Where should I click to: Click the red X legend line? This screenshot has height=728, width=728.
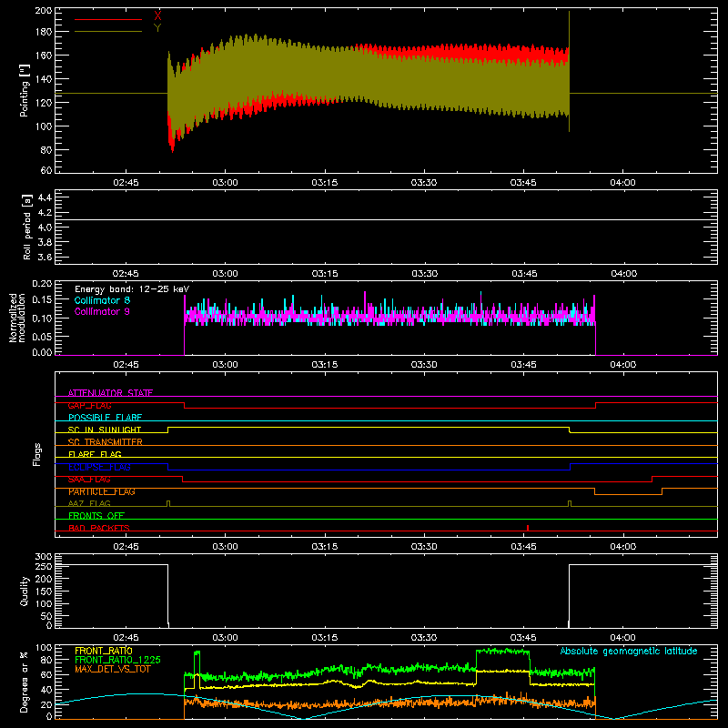(108, 19)
